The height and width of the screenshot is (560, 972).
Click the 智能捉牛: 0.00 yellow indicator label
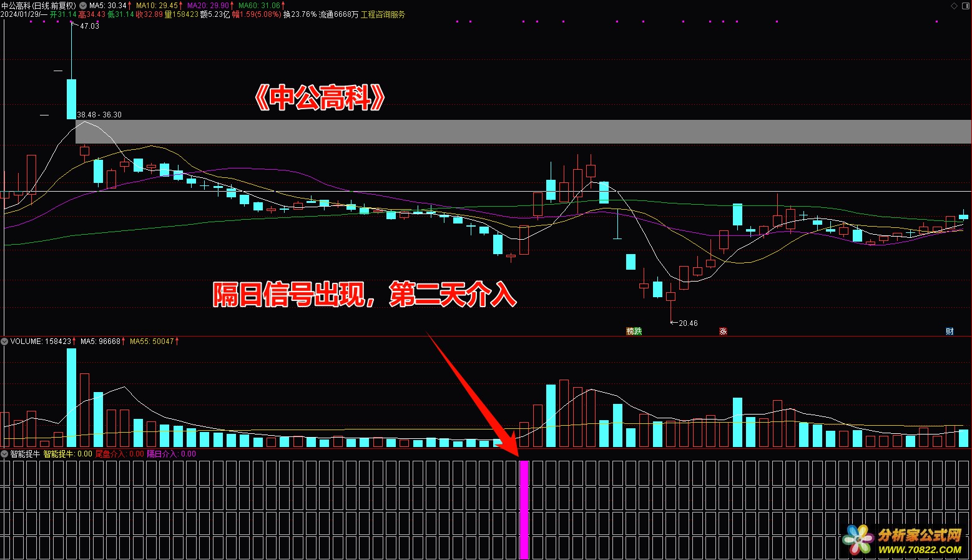tap(67, 454)
